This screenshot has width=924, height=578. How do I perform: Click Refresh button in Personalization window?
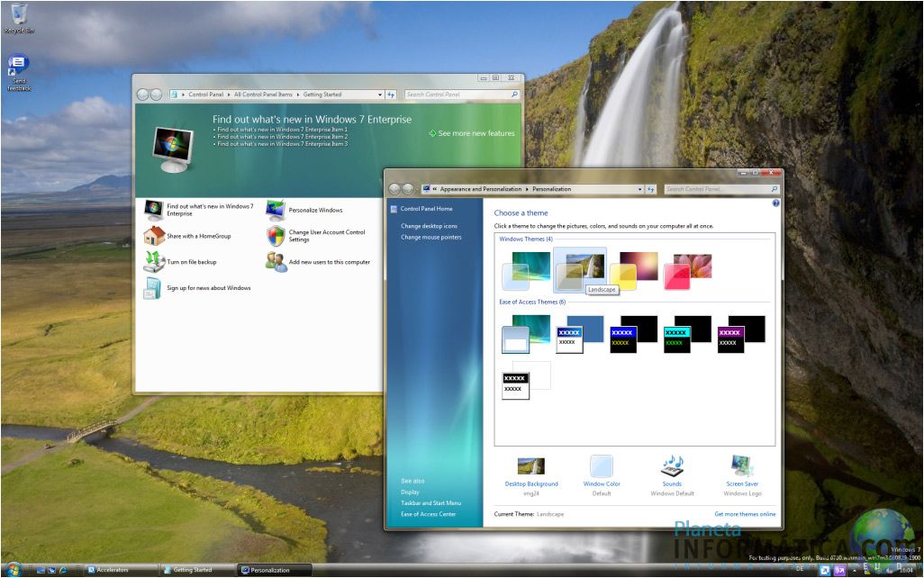click(x=650, y=189)
